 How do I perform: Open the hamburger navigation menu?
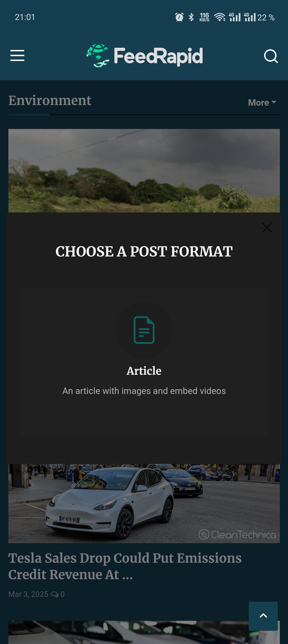(x=17, y=56)
